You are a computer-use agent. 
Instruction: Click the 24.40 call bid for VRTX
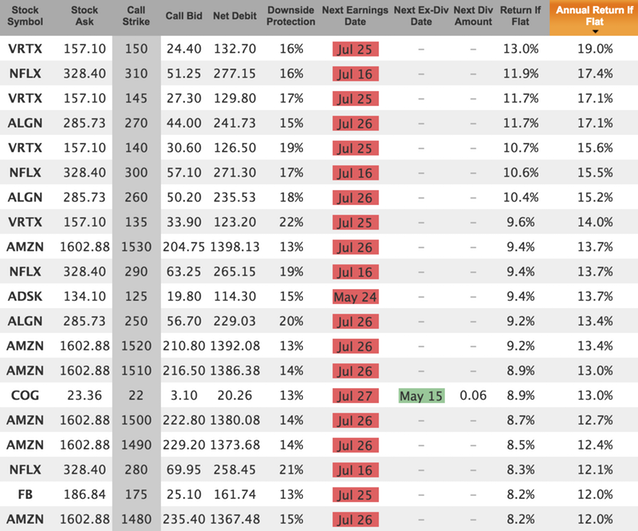pyautogui.click(x=184, y=49)
